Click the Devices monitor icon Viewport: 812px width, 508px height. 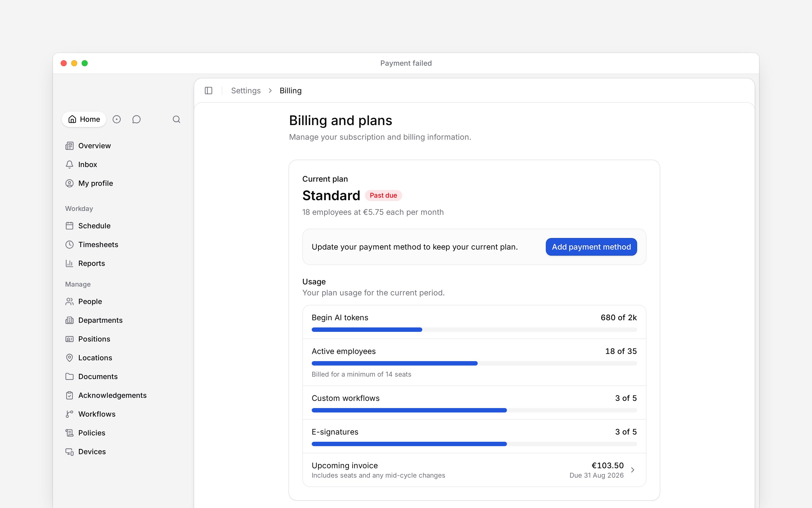tap(70, 452)
